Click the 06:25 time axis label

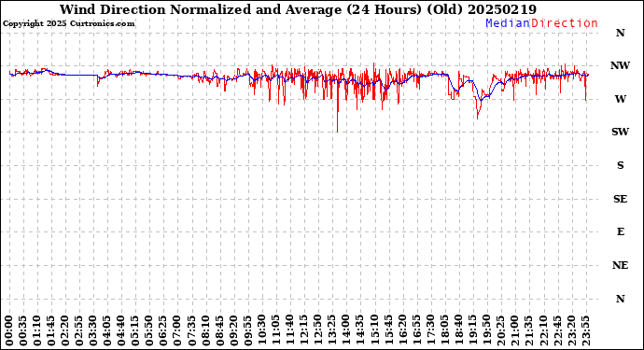[x=163, y=330]
